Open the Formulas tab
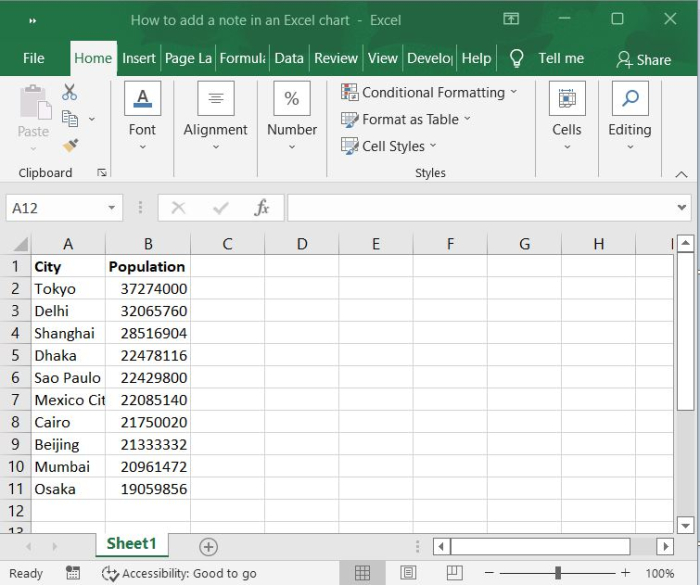 coord(242,58)
